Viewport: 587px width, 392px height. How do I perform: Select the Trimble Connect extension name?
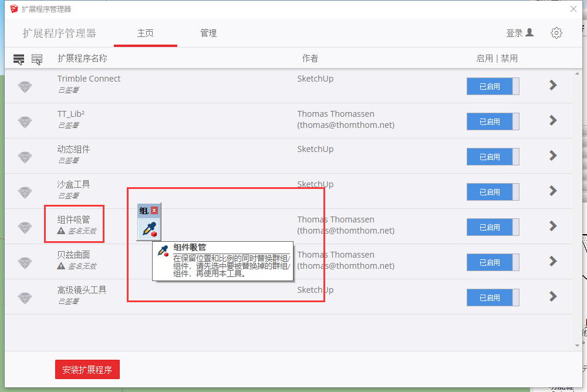[x=89, y=79]
